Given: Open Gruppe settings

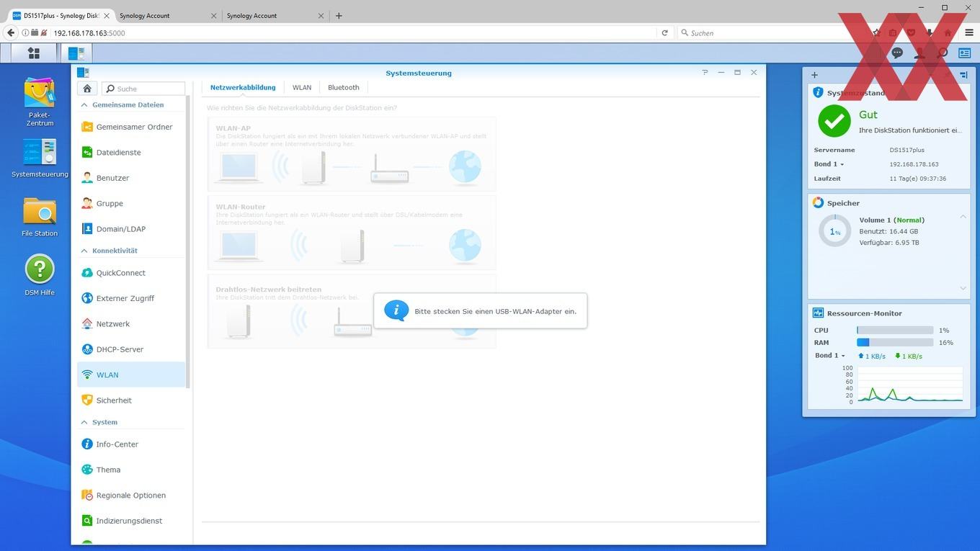Looking at the screenshot, I should click(131, 204).
